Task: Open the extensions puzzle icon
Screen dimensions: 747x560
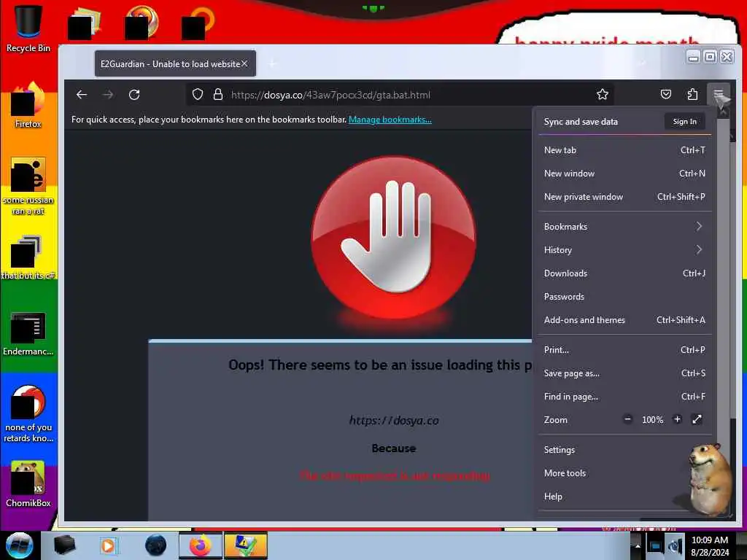Action: [x=692, y=94]
